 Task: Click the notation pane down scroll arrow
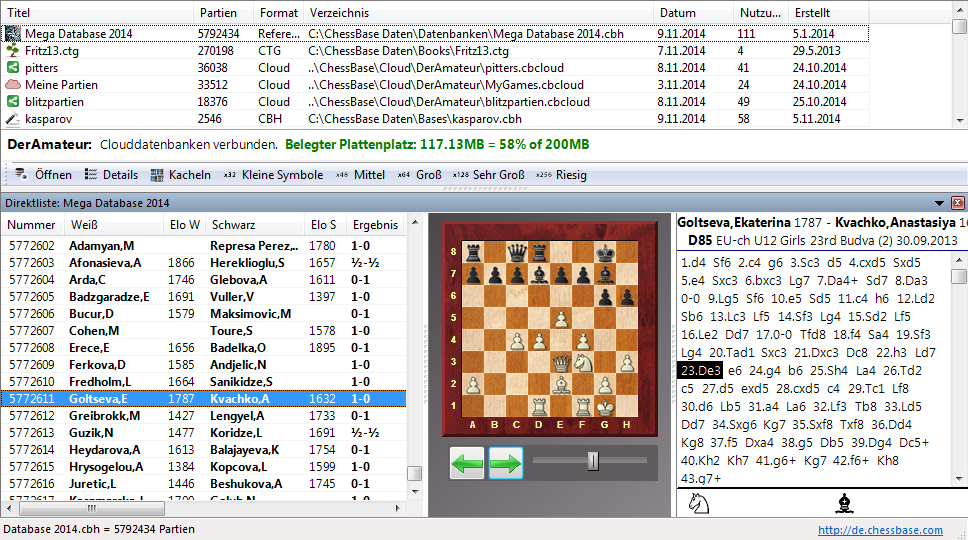pyautogui.click(x=959, y=479)
